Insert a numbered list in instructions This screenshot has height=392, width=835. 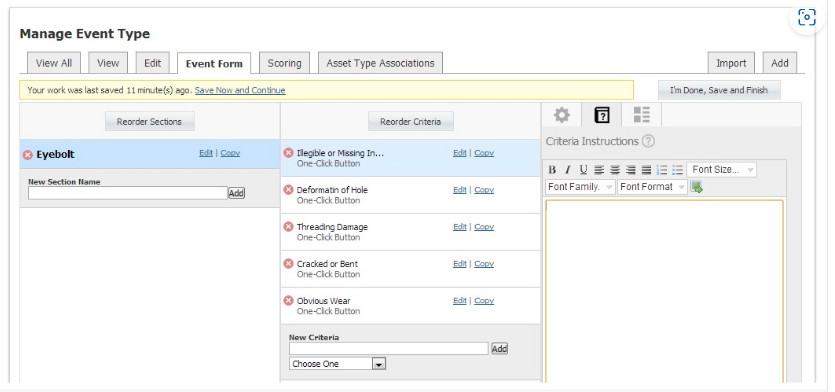pos(661,170)
